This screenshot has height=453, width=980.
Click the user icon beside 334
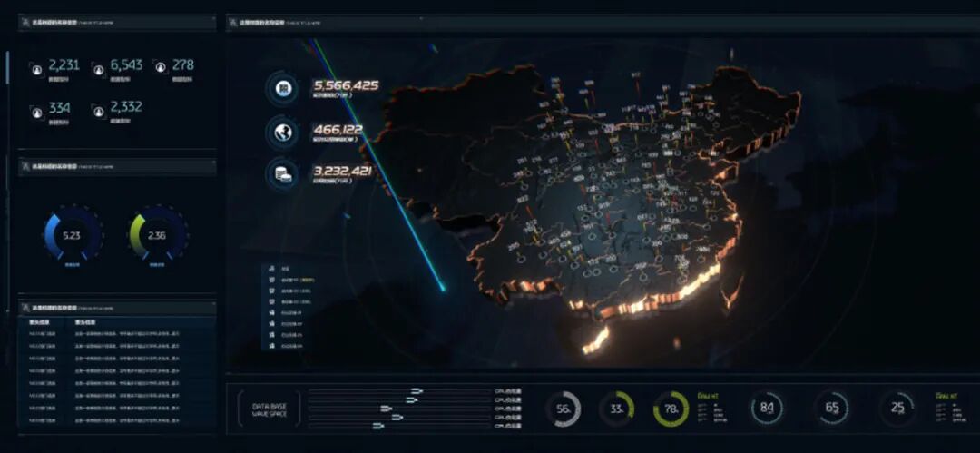click(37, 112)
